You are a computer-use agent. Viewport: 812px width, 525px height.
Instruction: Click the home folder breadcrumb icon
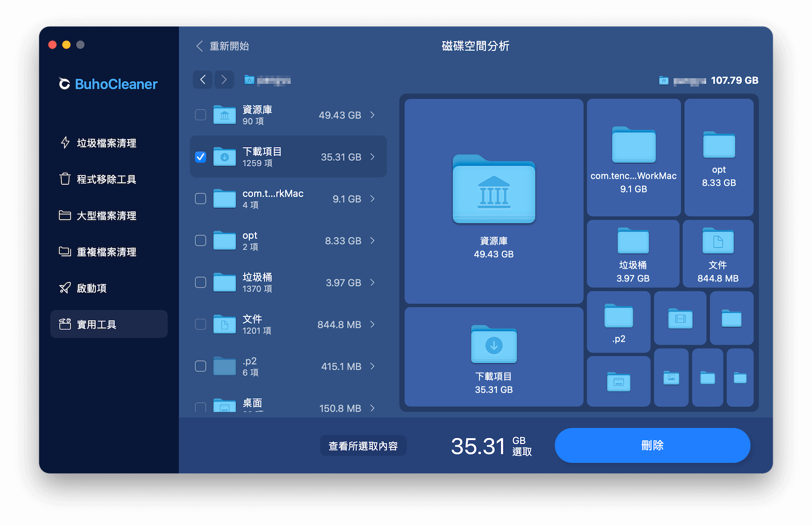[249, 80]
